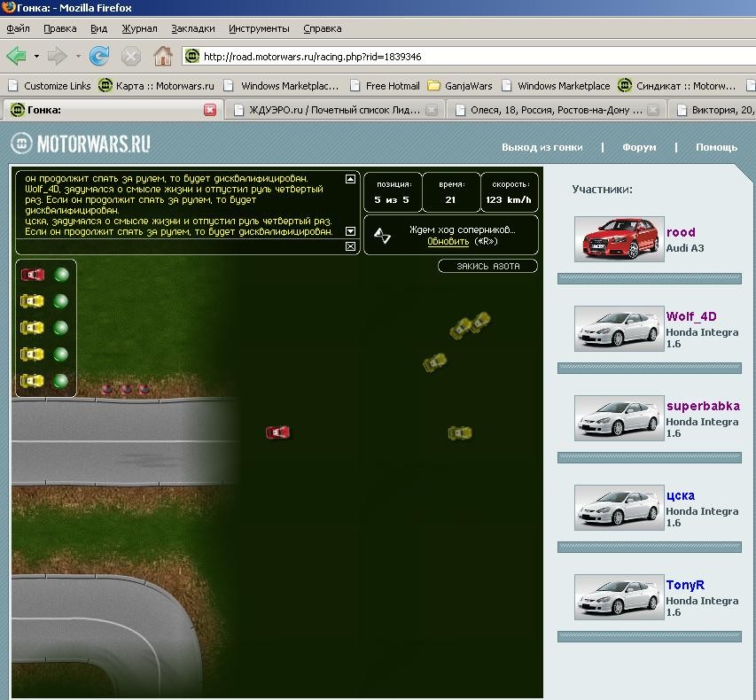
Task: Open the Закладки menu
Action: pyautogui.click(x=193, y=28)
